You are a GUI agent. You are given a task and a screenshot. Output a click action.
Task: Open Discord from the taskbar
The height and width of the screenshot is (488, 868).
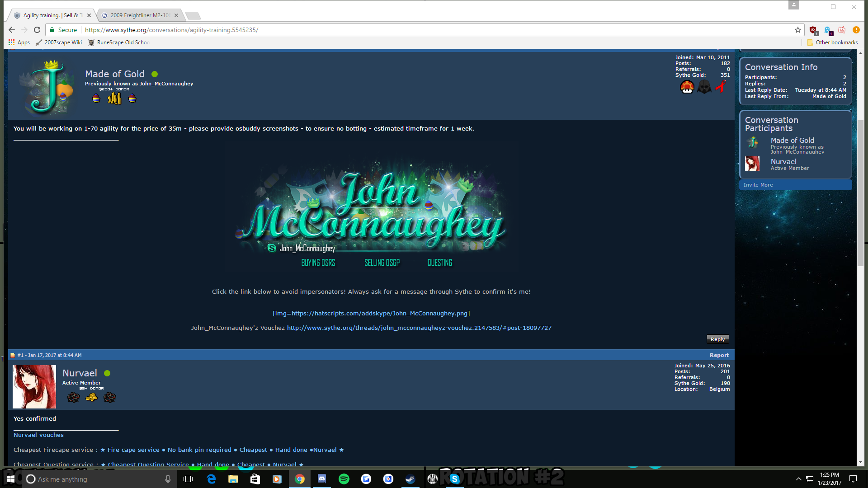[322, 479]
